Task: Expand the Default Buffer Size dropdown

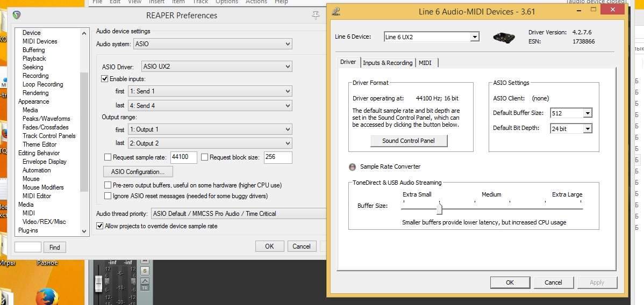Action: (x=587, y=113)
